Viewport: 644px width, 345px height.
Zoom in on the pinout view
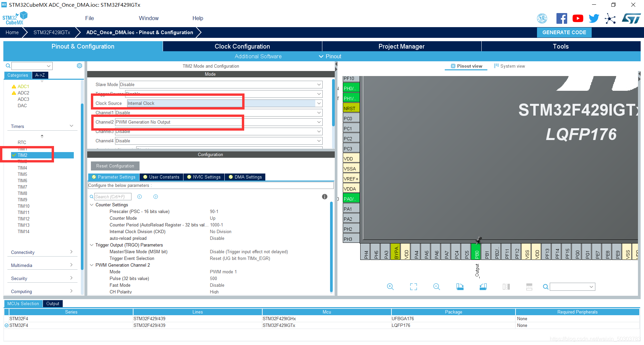point(390,287)
